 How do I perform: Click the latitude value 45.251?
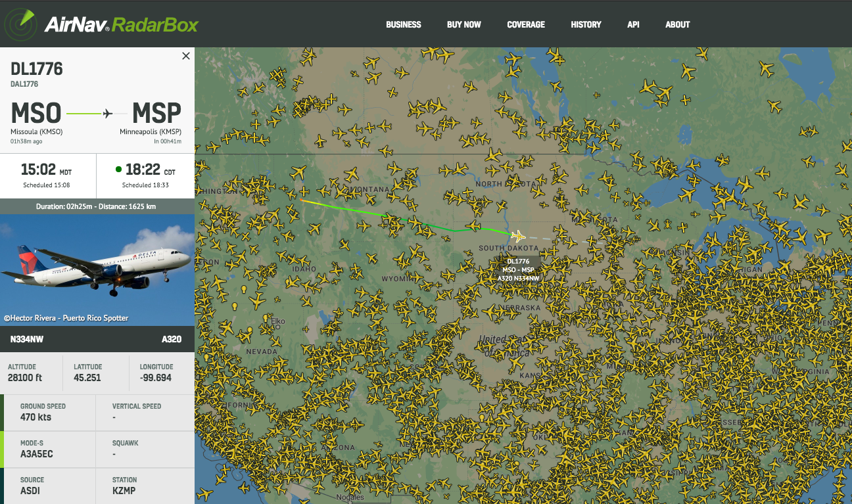tap(87, 378)
